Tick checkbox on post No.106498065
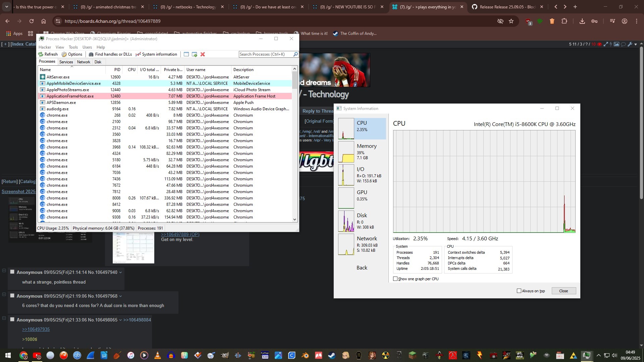The width and height of the screenshot is (644, 362). click(x=12, y=319)
